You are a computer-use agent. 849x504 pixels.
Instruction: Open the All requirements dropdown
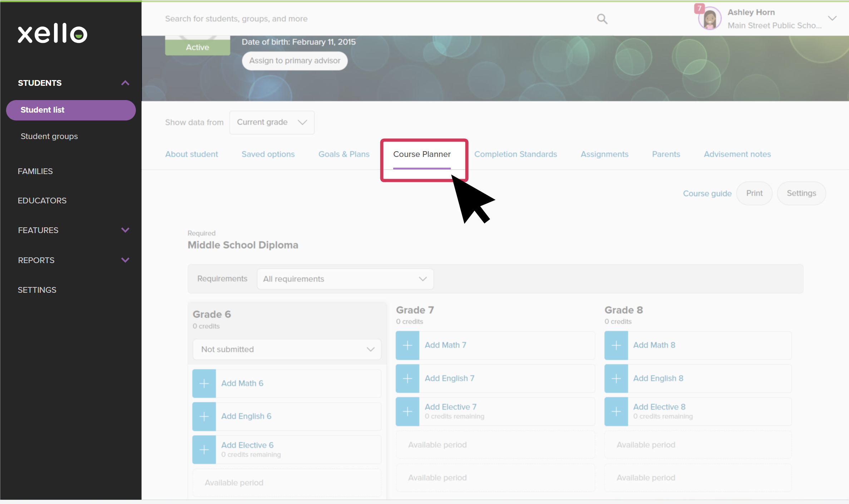345,279
